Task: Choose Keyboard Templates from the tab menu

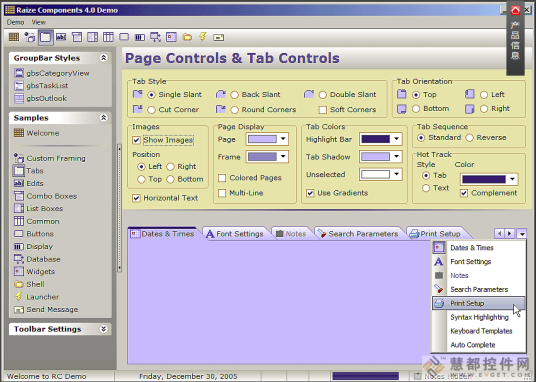Action: click(479, 331)
